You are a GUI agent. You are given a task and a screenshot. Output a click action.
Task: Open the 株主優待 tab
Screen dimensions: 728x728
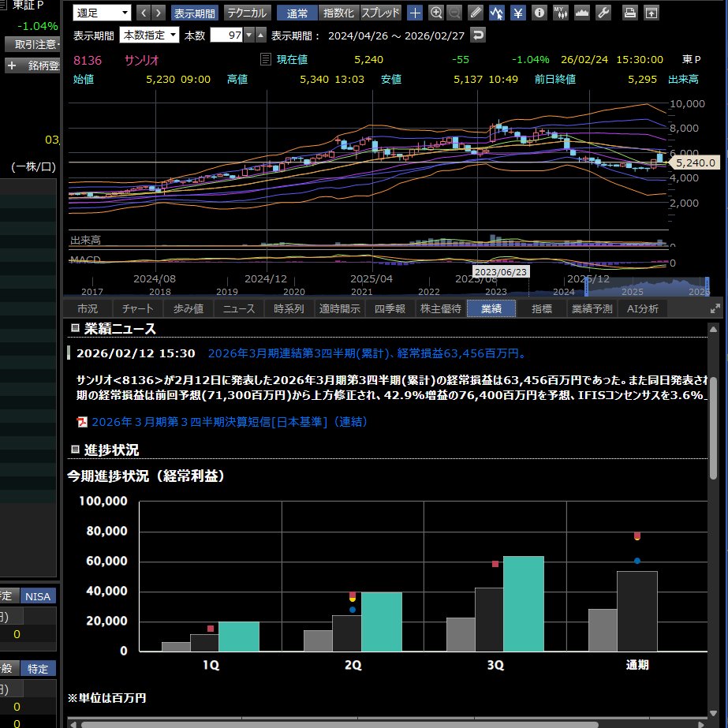[x=441, y=308]
